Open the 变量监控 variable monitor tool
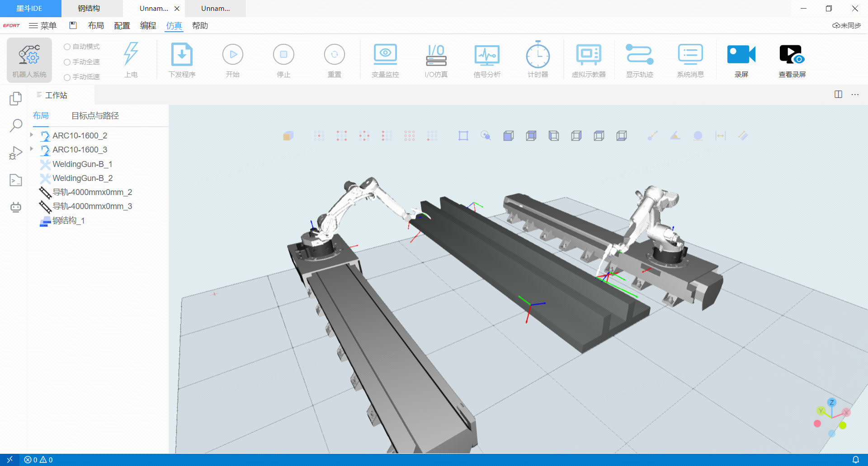868x466 pixels. coord(385,60)
